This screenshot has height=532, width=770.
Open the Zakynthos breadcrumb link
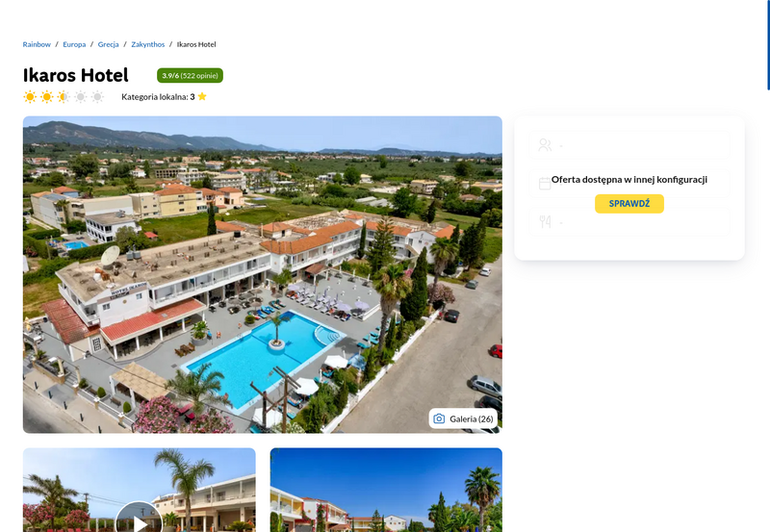[x=148, y=44]
